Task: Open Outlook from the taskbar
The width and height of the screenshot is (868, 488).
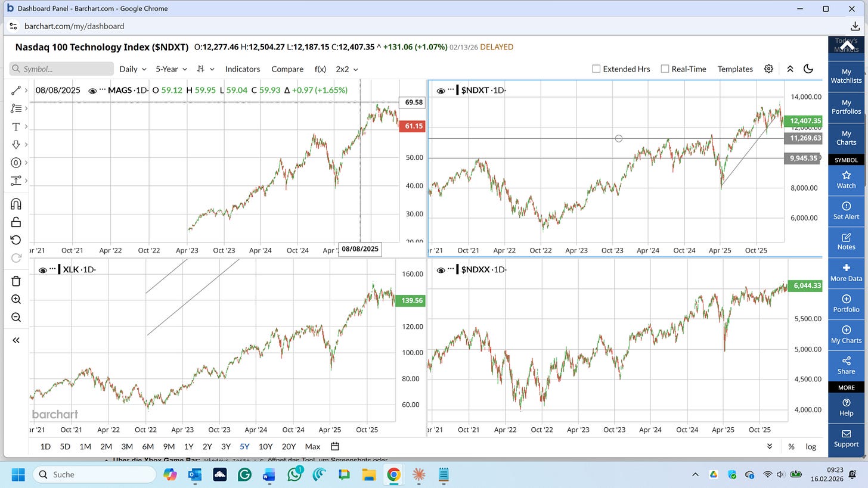Action: pyautogui.click(x=195, y=474)
